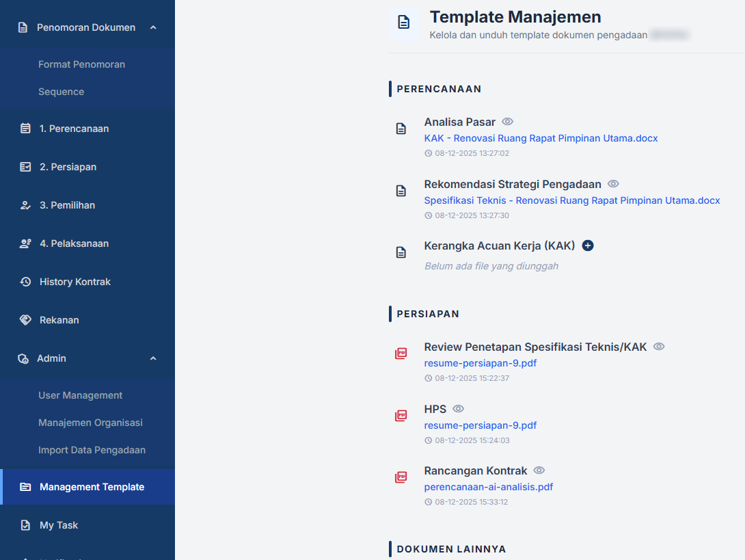This screenshot has height=560, width=745.
Task: Click the History Kontrak clock icon
Action: (x=25, y=282)
